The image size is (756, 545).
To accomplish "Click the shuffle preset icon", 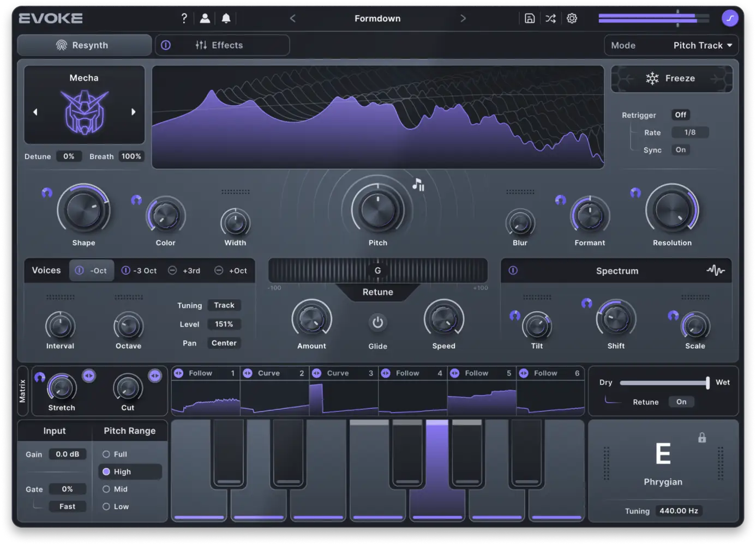I will tap(550, 18).
